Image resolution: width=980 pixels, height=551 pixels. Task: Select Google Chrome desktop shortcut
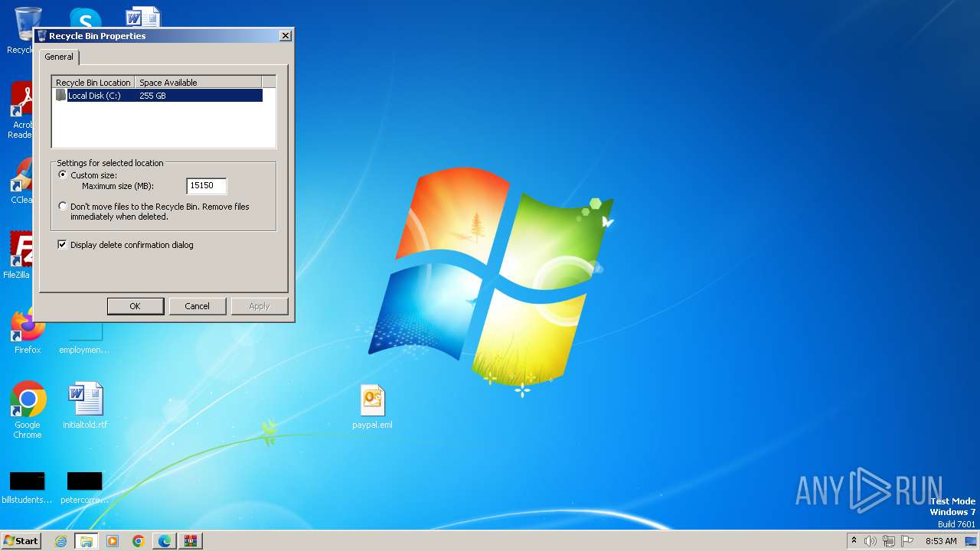(28, 410)
